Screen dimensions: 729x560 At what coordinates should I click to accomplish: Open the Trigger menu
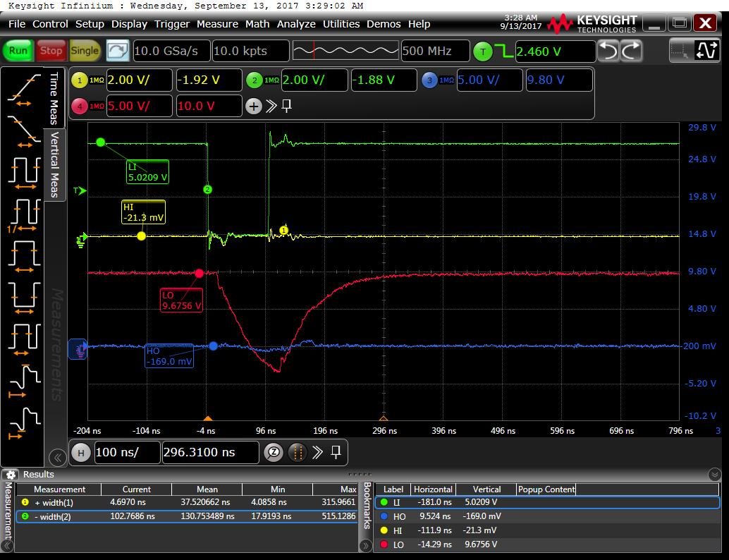pos(171,24)
